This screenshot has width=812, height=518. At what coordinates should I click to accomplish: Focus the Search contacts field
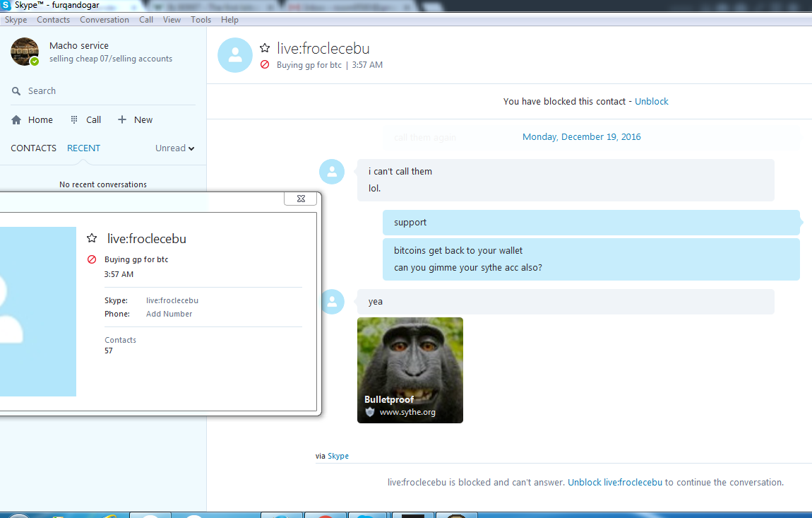tap(103, 90)
